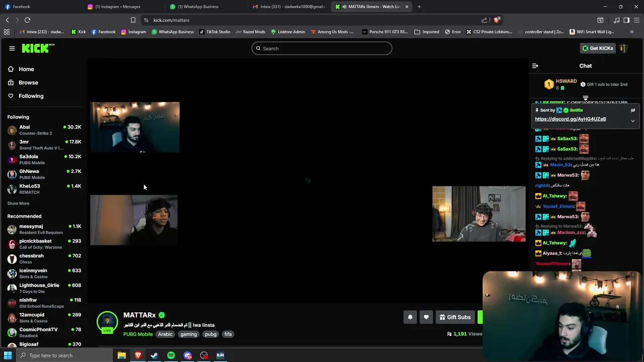This screenshot has height=362, width=644.
Task: Go back in browser
Action: (7, 20)
